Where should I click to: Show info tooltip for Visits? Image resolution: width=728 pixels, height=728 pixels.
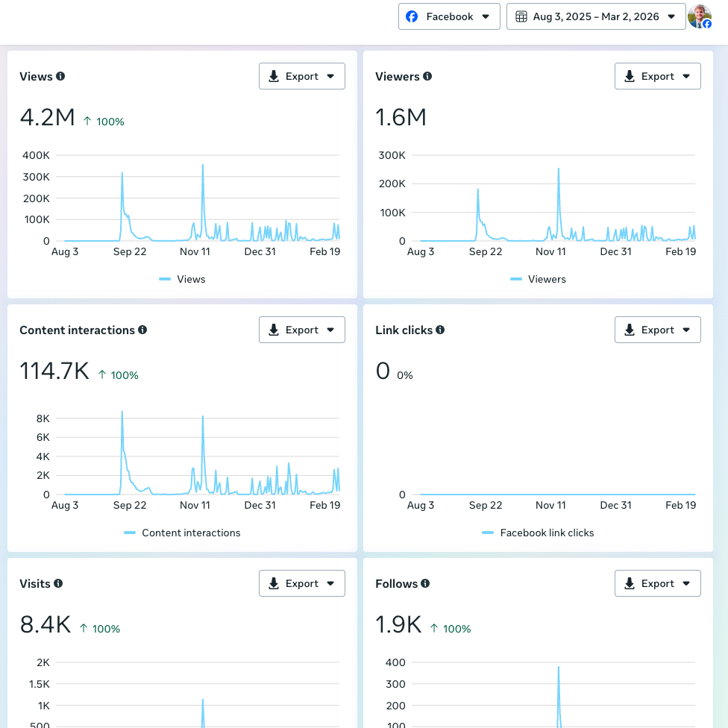(58, 583)
